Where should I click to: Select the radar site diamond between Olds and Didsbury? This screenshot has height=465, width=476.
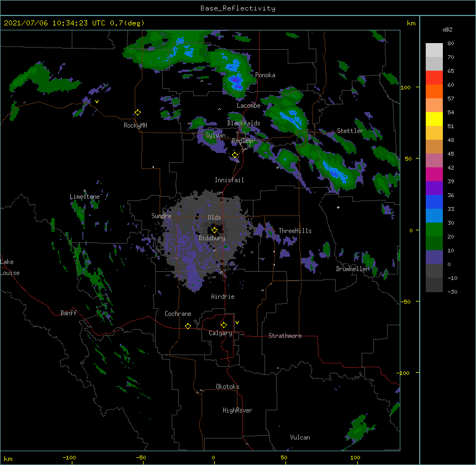[214, 230]
